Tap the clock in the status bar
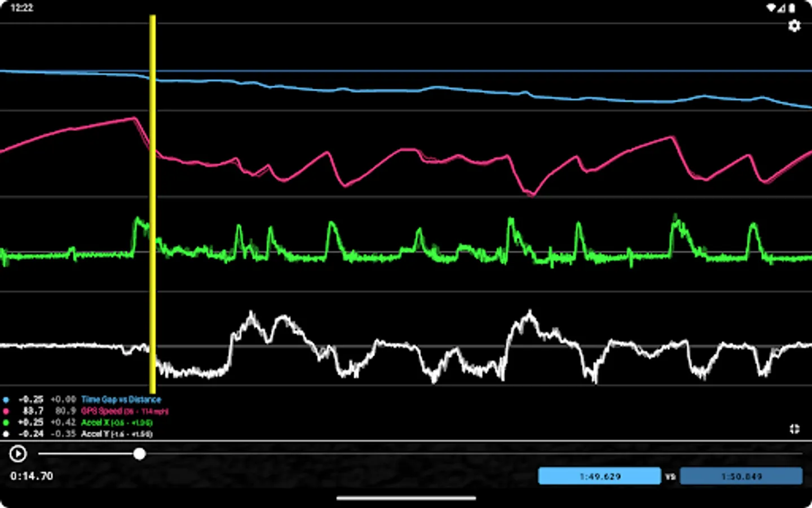Viewport: 812px width, 508px height. click(x=23, y=8)
